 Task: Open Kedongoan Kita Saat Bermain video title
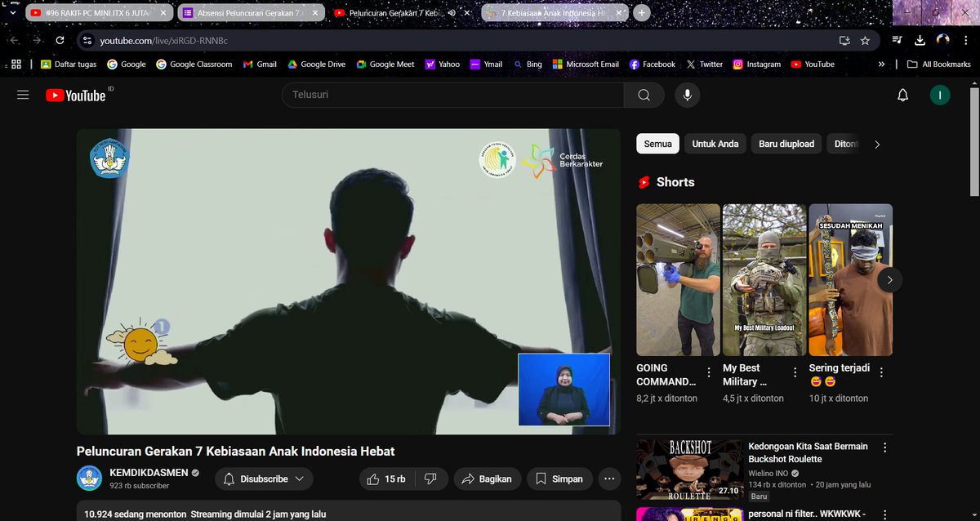click(x=808, y=453)
